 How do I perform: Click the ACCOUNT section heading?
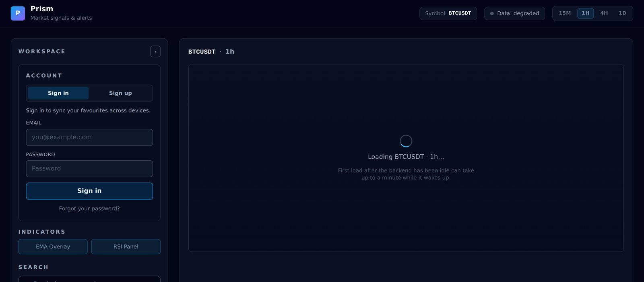click(x=44, y=75)
